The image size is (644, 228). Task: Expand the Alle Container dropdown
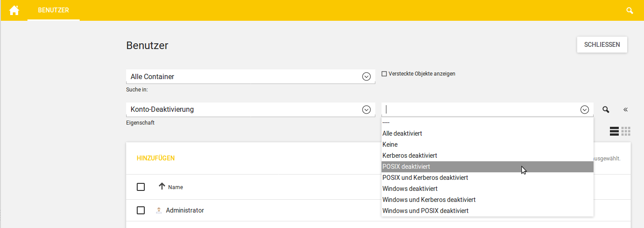point(366,76)
